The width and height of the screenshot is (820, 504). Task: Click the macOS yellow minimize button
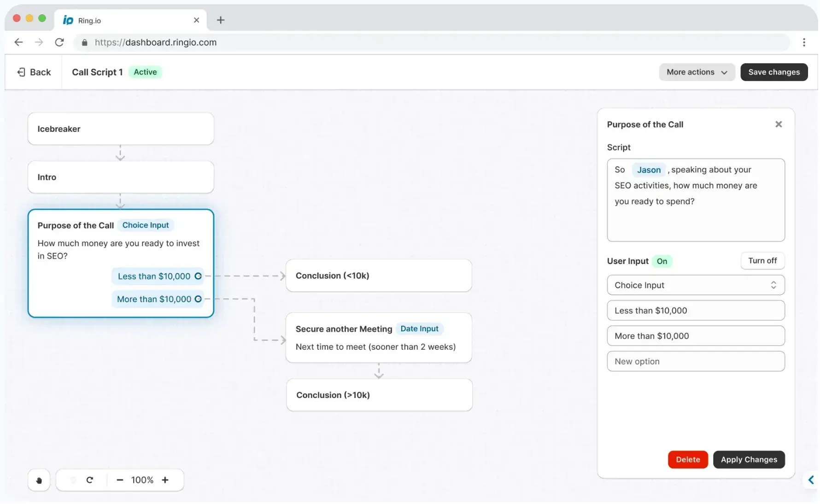[29, 18]
